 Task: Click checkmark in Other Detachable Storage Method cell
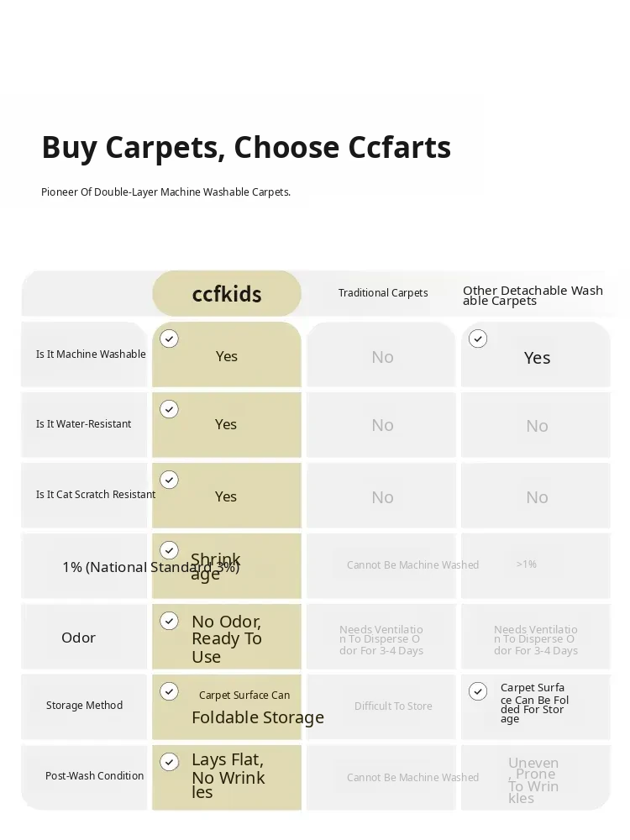(x=478, y=691)
